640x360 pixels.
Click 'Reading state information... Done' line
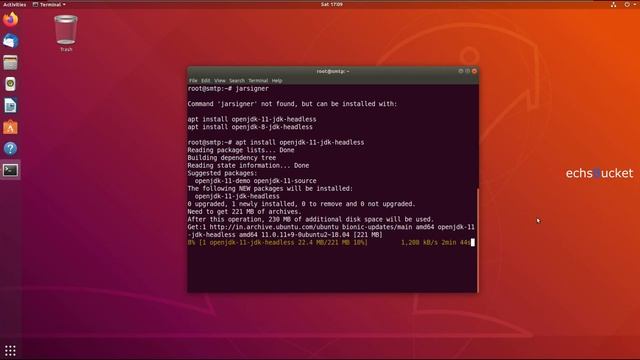pos(248,166)
